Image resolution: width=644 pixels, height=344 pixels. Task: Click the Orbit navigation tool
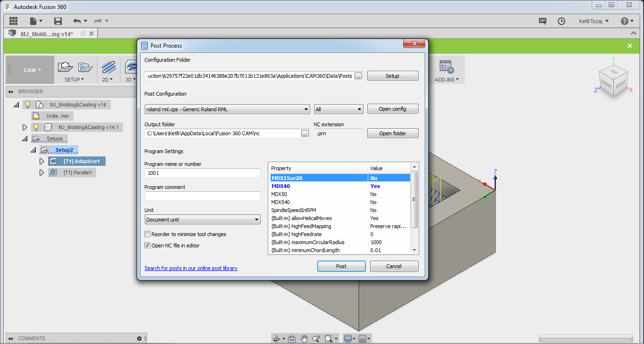[276, 338]
